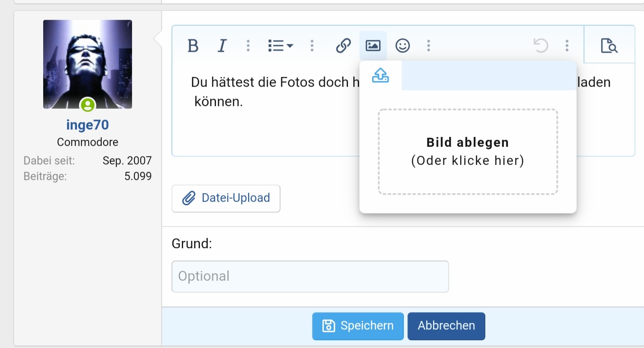The height and width of the screenshot is (348, 644).
Task: Cancel editing with Abbrechen
Action: pos(446,326)
